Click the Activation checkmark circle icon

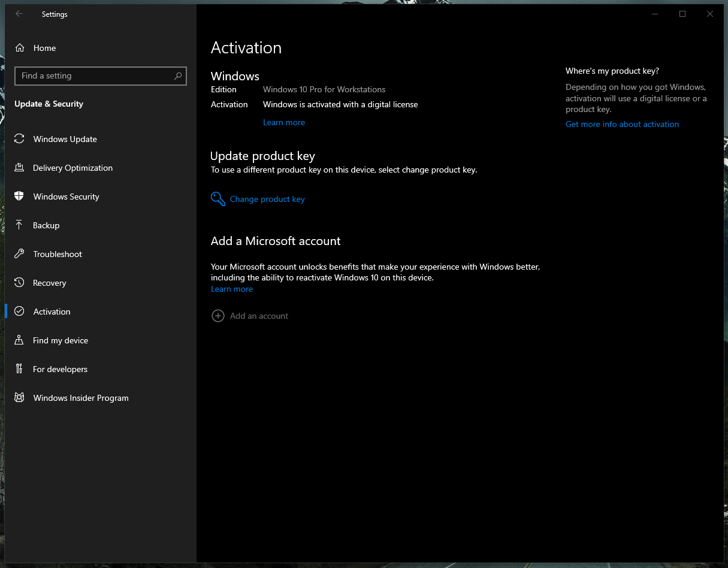pyautogui.click(x=20, y=312)
